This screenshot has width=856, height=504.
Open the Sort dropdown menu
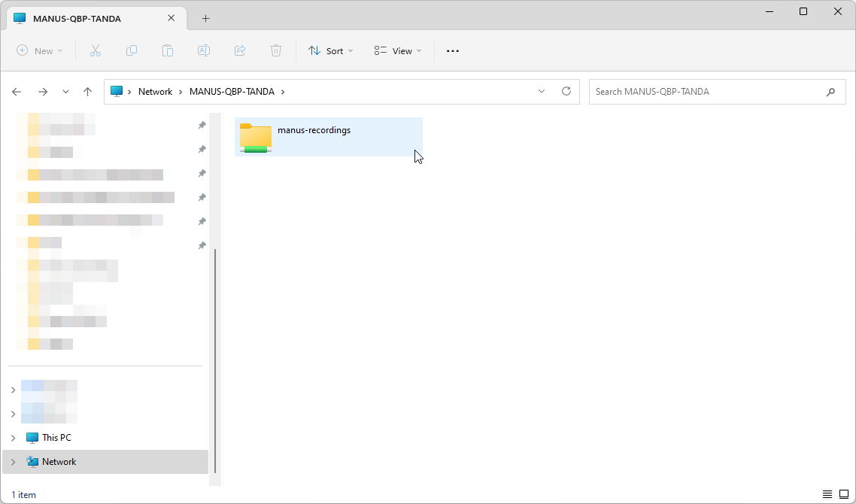[x=330, y=51]
